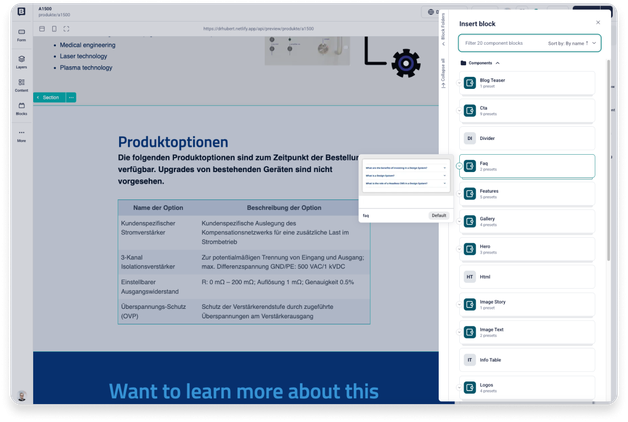Go back via the Section breadcrumb button
The width and height of the screenshot is (628, 422).
(x=49, y=97)
